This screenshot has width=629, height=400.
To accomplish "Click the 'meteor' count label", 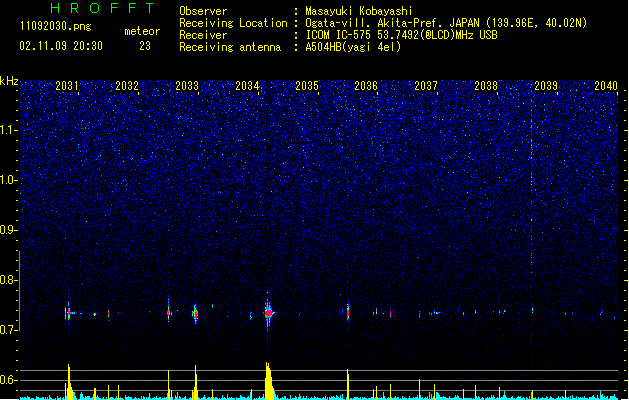I will [x=142, y=31].
